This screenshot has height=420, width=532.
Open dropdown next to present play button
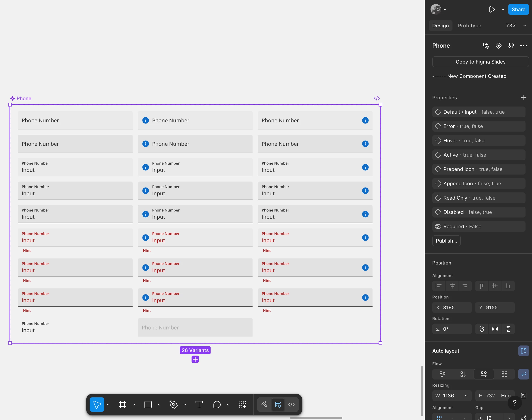pyautogui.click(x=503, y=10)
